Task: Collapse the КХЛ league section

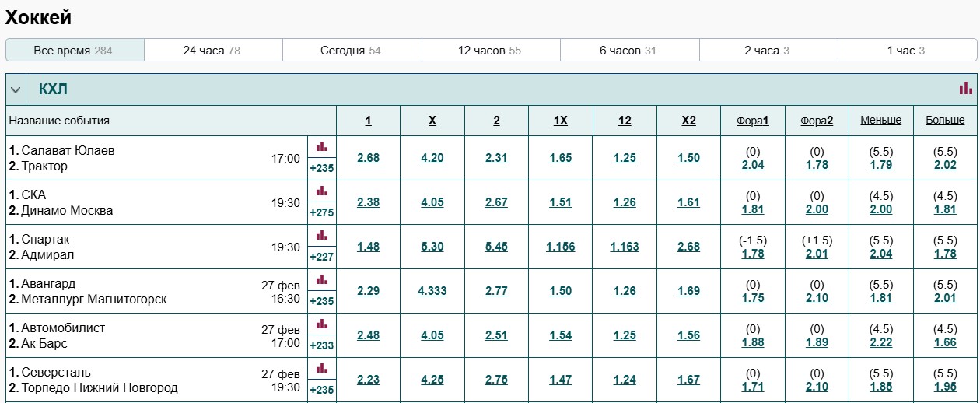Action: [16, 89]
